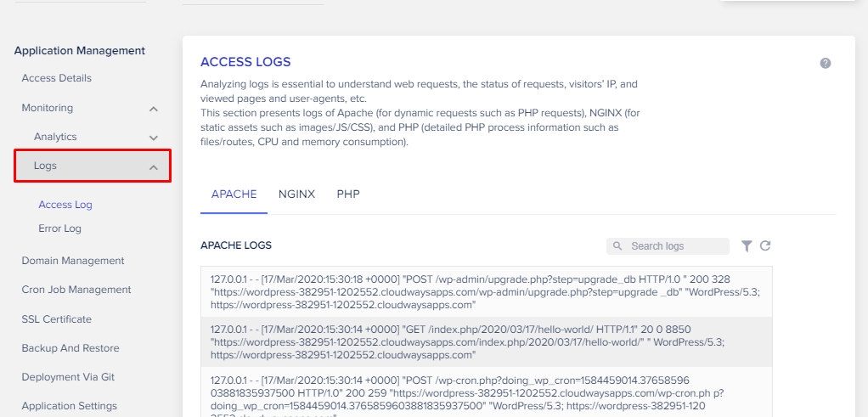
Task: Collapse the Monitoring section chevron
Action: 154,109
